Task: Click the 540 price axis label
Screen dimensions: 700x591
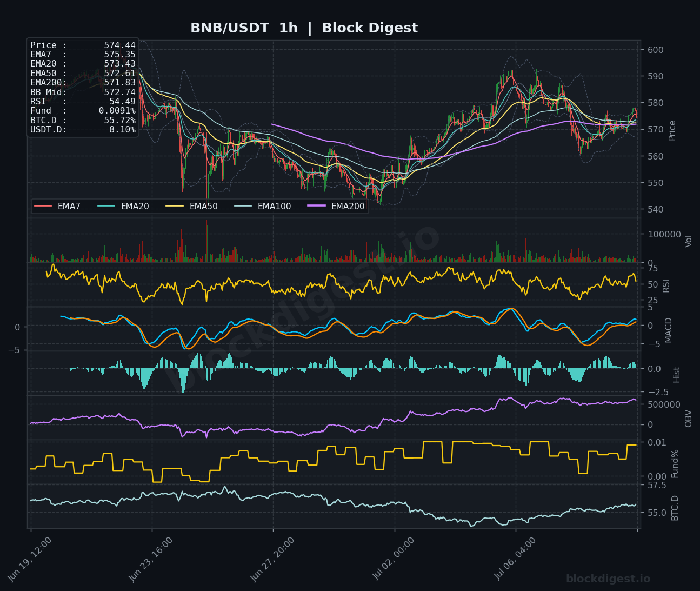Action: 656,209
